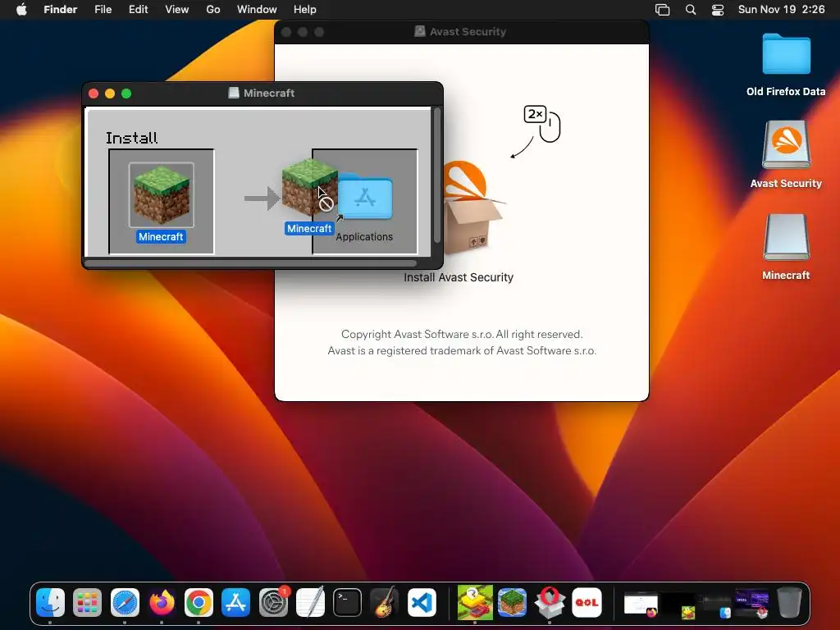Image resolution: width=840 pixels, height=630 pixels.
Task: Click the Minecraft window title proxy icon
Action: (x=234, y=94)
